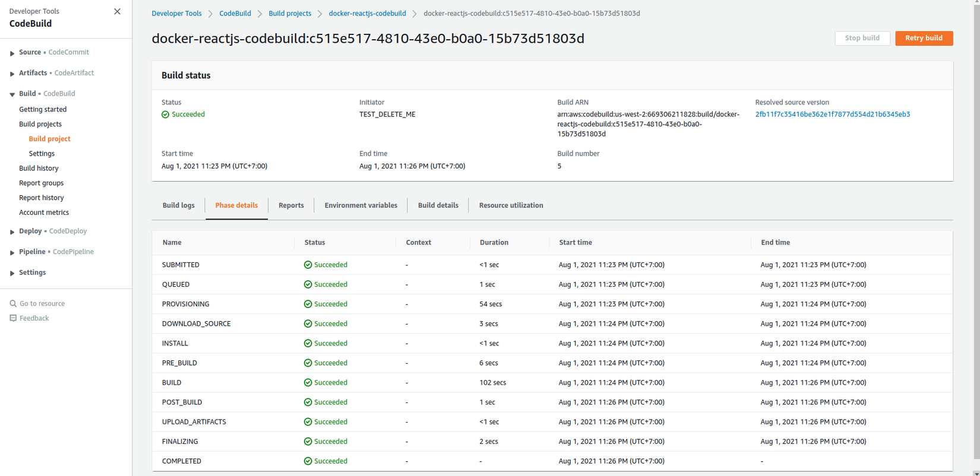Open the Environment variables tab
Image resolution: width=980 pixels, height=476 pixels.
pos(361,205)
